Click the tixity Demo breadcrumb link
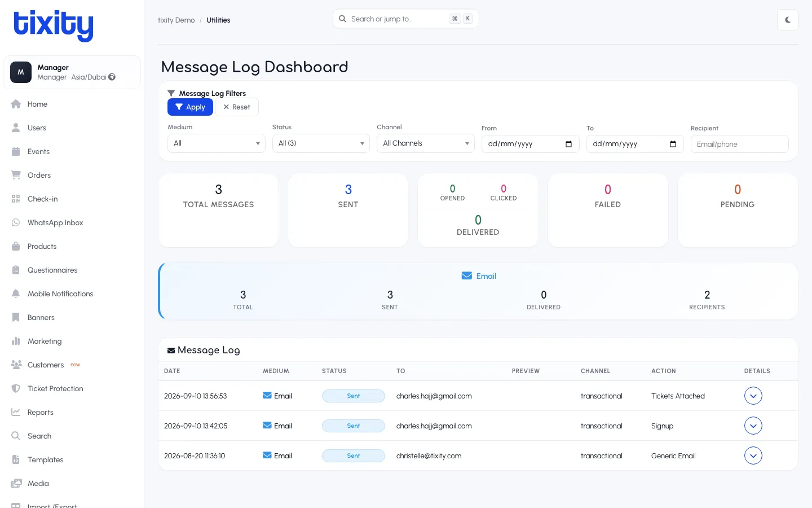 coord(176,20)
